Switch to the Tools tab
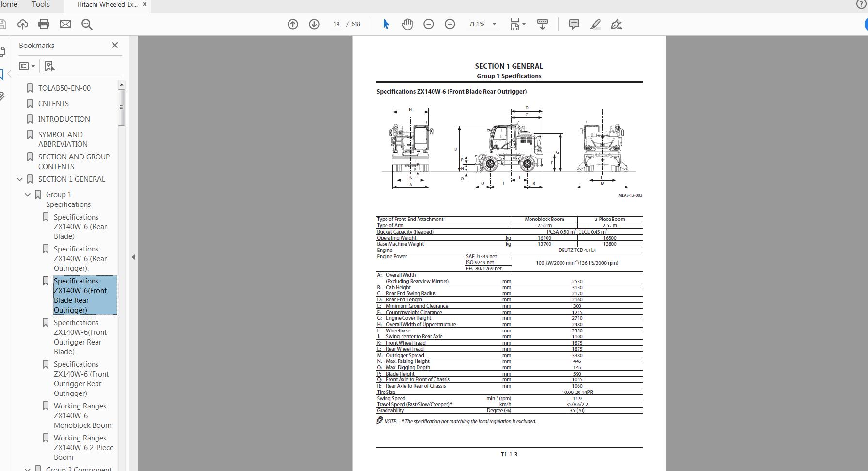 point(41,4)
